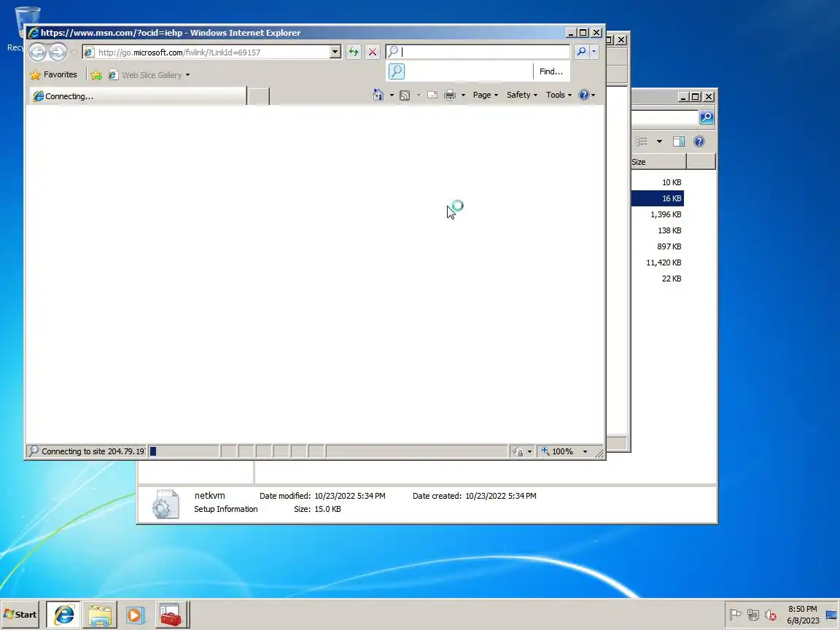Open the Page menu
Screen dimensions: 840x630
[486, 95]
